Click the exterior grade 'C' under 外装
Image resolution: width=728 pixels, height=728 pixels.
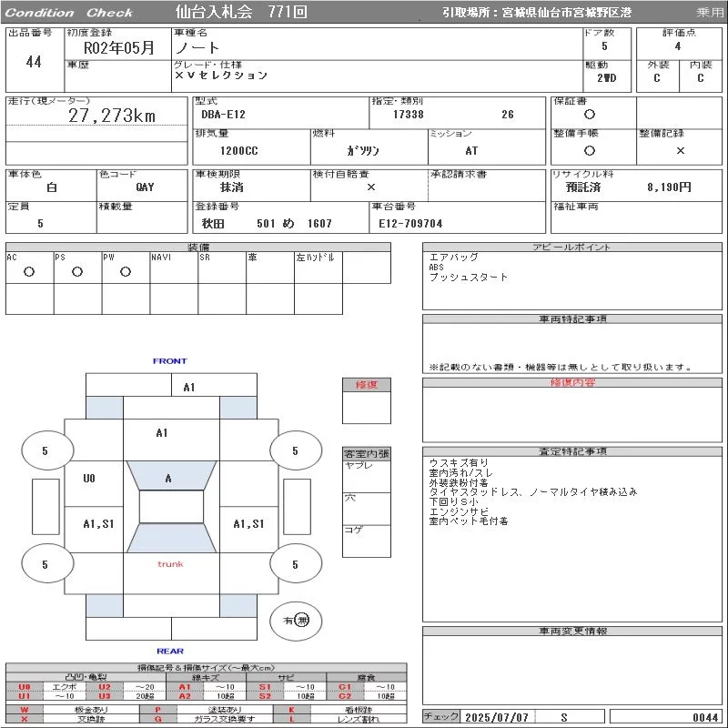tap(656, 78)
